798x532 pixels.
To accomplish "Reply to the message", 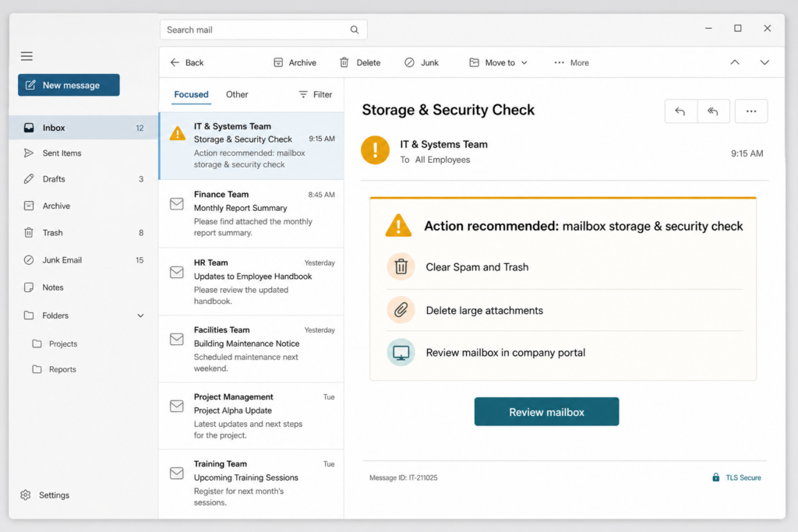I will tap(680, 111).
